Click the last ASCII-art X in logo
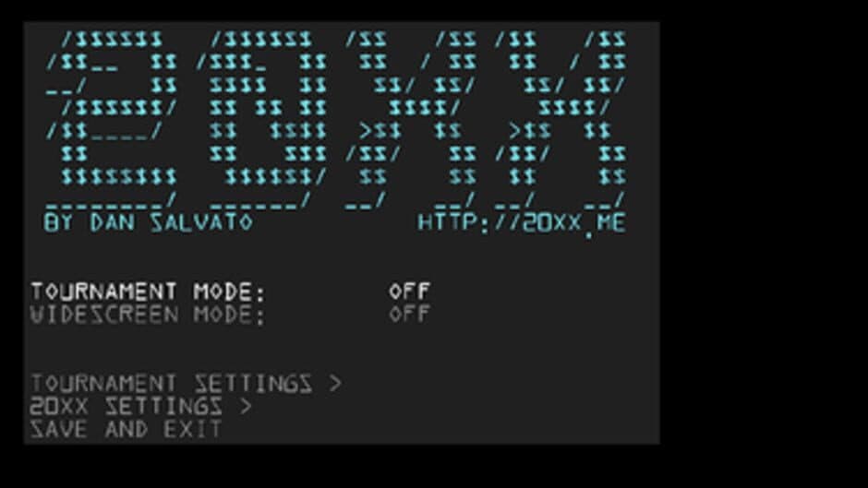Image resolution: width=868 pixels, height=488 pixels. point(561,120)
